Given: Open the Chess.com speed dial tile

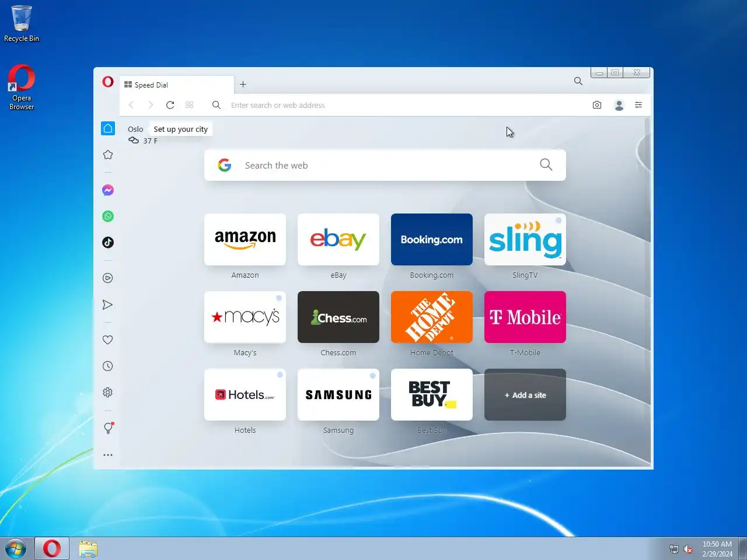Looking at the screenshot, I should [338, 317].
